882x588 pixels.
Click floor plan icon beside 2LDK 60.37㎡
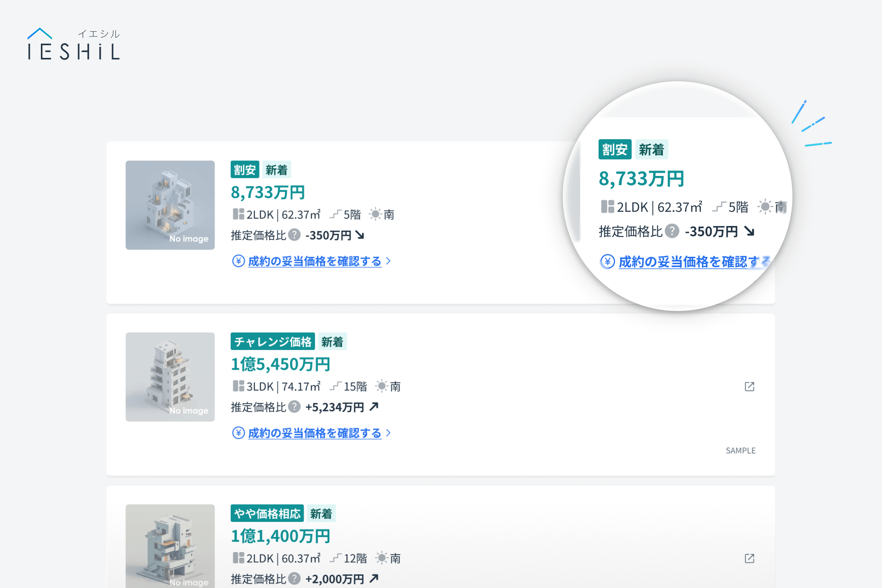(x=238, y=558)
